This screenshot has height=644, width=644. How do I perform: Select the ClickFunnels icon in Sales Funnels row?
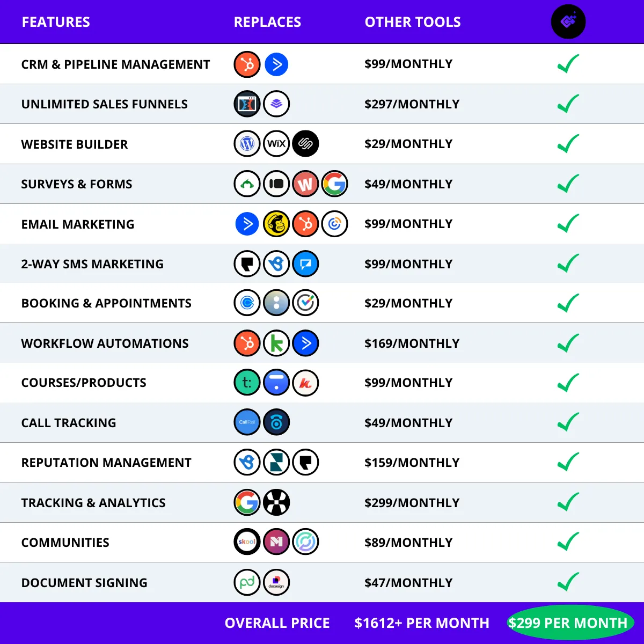(x=247, y=104)
